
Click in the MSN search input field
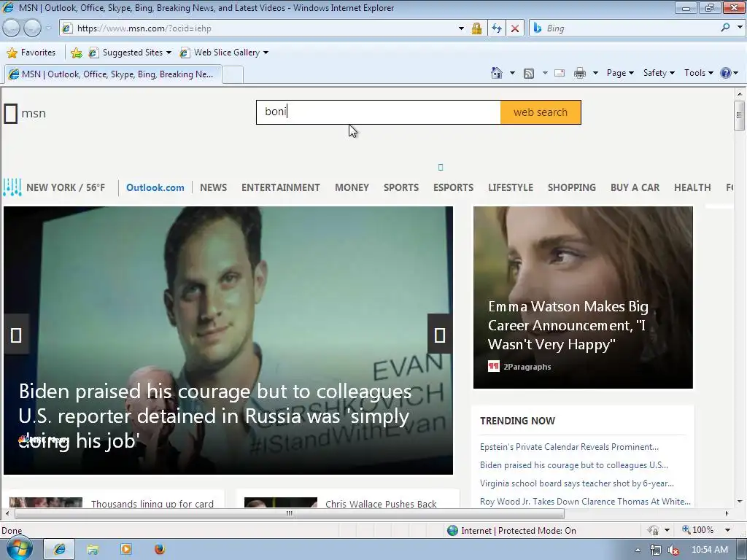click(x=379, y=112)
